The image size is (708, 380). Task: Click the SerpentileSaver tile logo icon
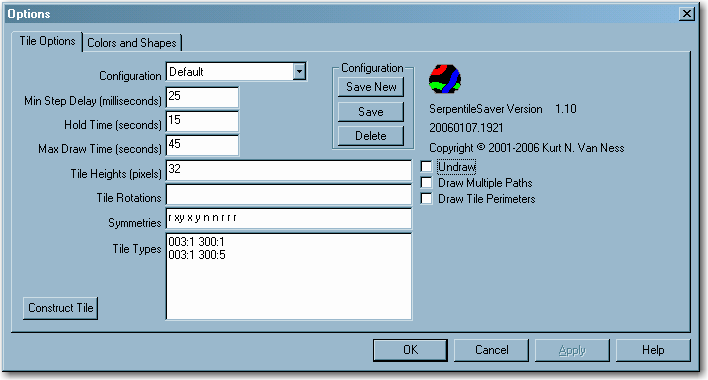pos(445,79)
